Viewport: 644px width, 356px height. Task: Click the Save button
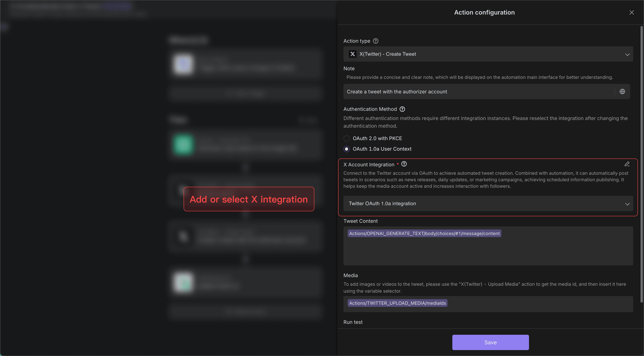pos(490,343)
